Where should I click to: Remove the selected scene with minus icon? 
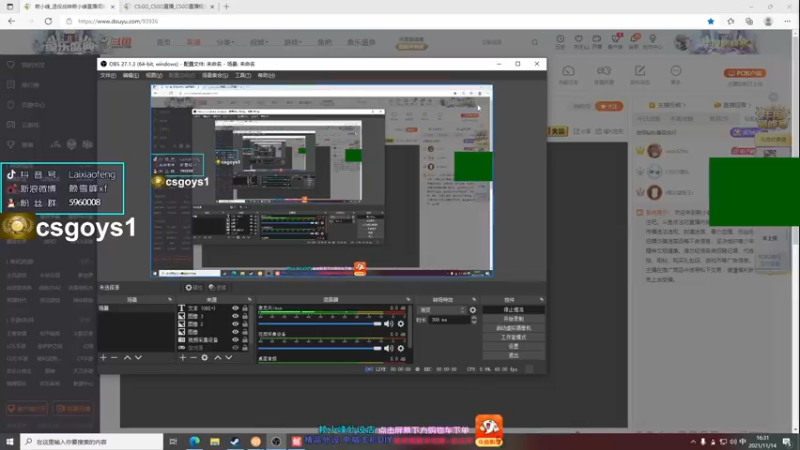tap(114, 358)
